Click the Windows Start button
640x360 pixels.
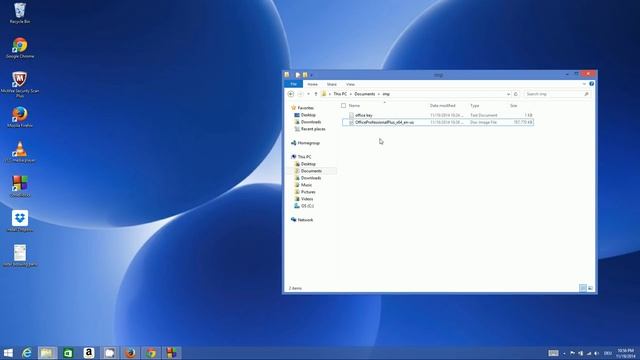(8, 353)
